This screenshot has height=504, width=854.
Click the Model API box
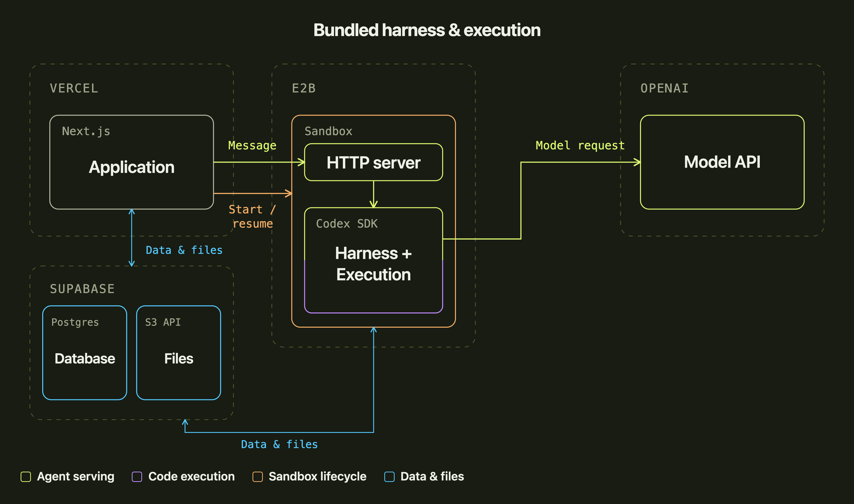click(722, 162)
